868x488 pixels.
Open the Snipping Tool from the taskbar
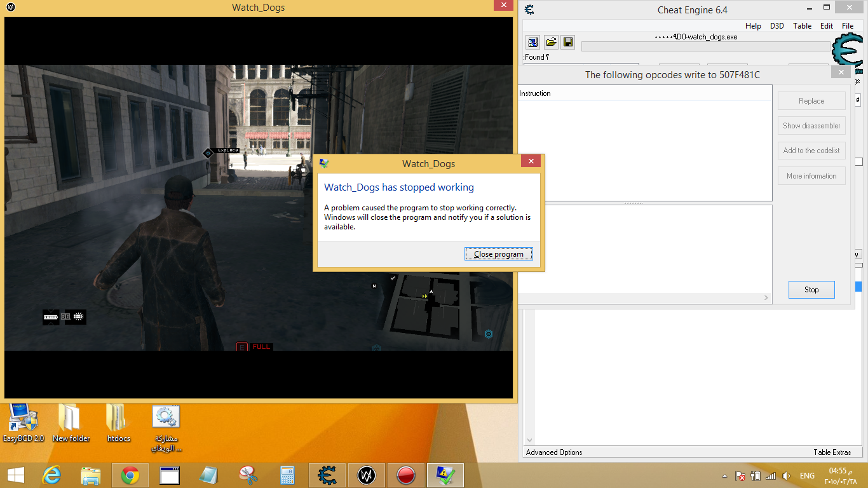coord(248,475)
